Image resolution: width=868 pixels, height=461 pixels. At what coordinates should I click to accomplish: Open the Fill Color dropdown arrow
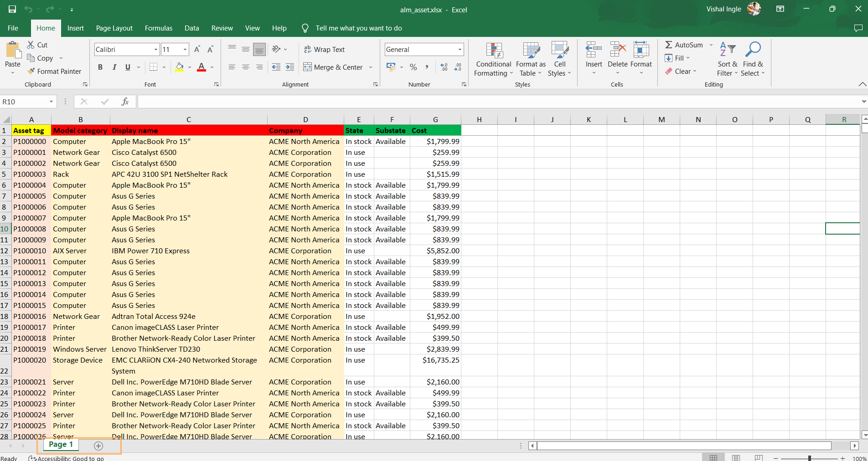[x=190, y=67]
